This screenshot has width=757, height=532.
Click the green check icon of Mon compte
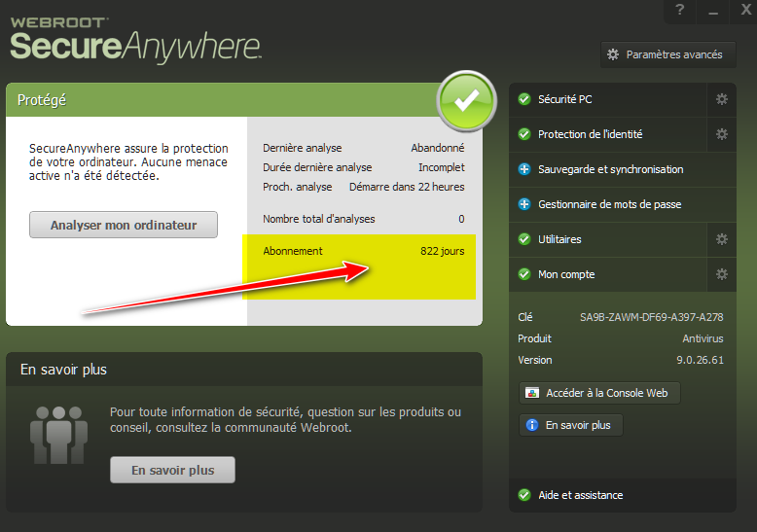tap(524, 274)
